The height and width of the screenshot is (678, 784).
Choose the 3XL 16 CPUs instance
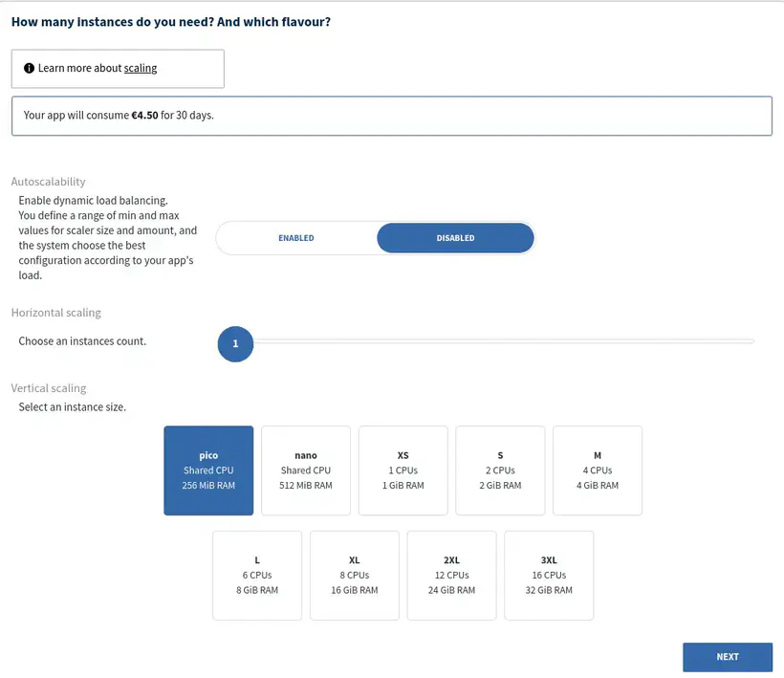tap(549, 576)
